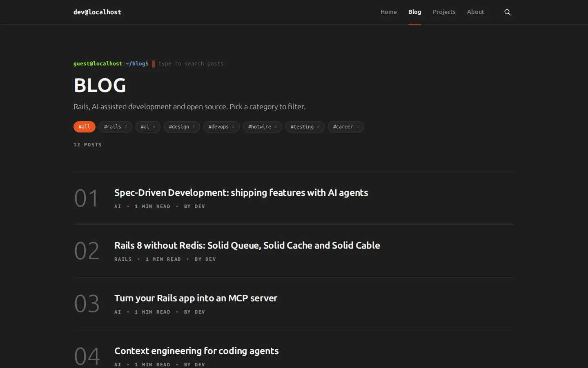
Task: Open the search icon in the header
Action: [508, 12]
